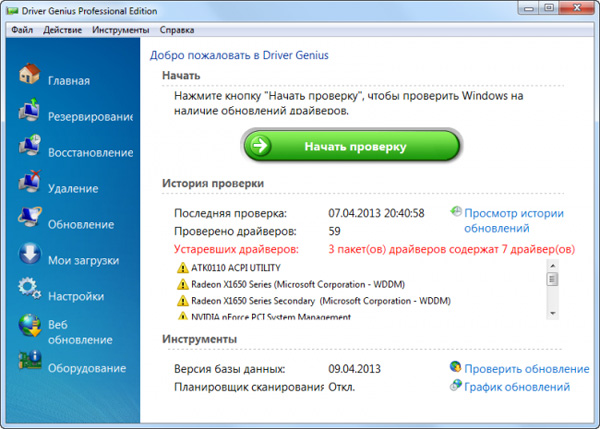Open the Действие menu

pyautogui.click(x=63, y=30)
